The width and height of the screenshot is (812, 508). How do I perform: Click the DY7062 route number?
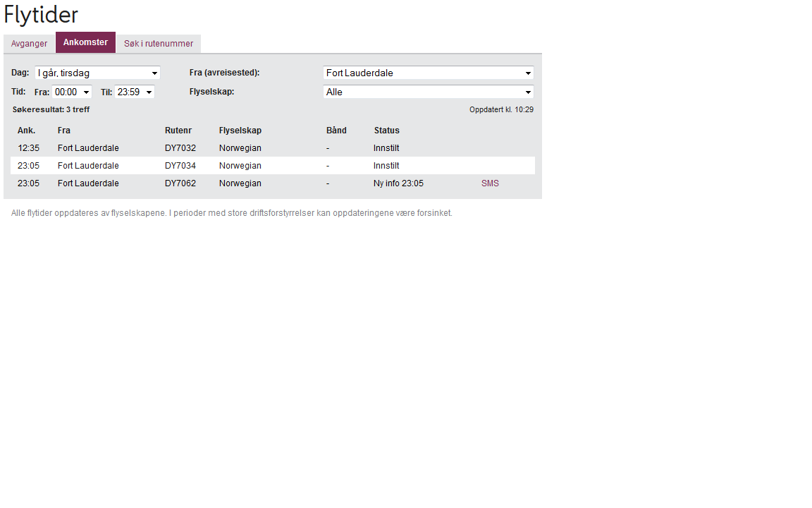(180, 183)
